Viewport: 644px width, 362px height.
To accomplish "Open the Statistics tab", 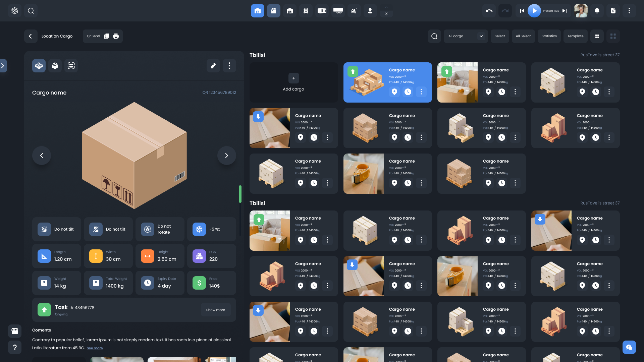I will pyautogui.click(x=549, y=36).
